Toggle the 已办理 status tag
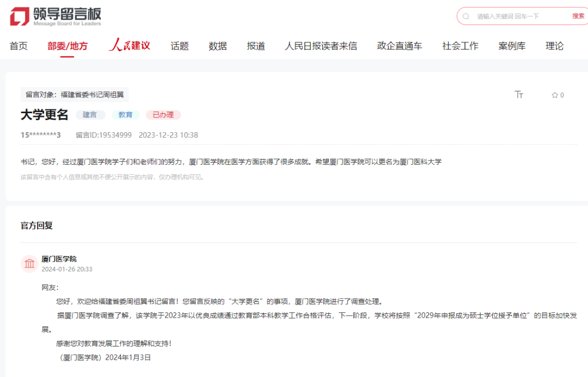 pyautogui.click(x=163, y=115)
